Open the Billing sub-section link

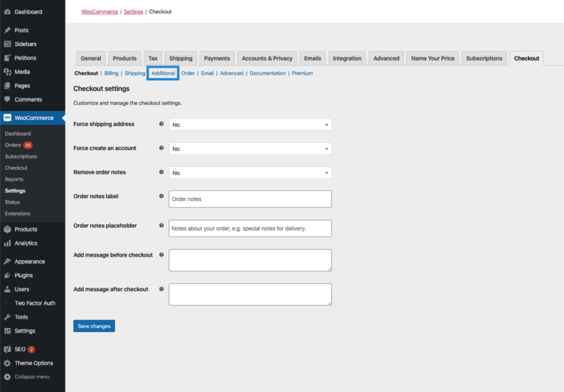click(x=111, y=73)
